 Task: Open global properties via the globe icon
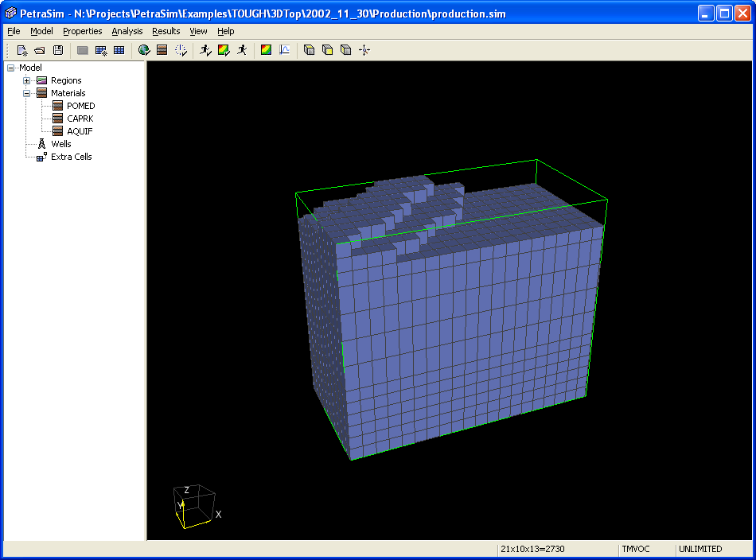(x=144, y=50)
